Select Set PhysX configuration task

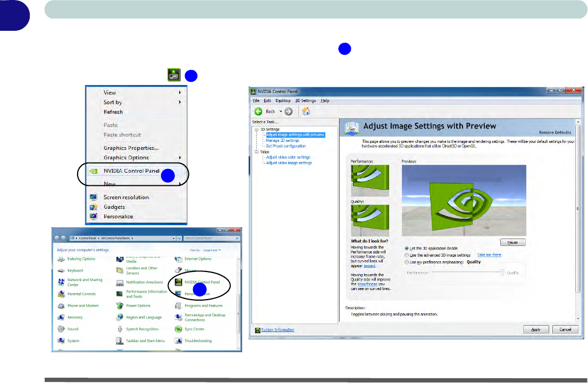(x=285, y=146)
